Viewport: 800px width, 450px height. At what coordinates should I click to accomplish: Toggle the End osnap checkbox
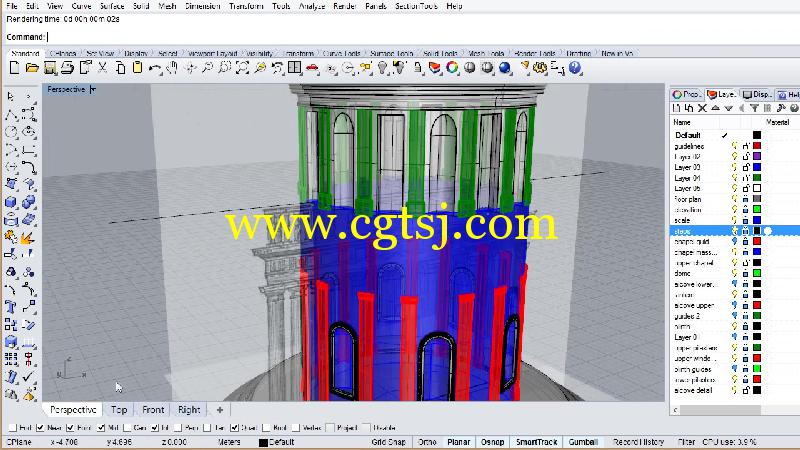click(13, 428)
